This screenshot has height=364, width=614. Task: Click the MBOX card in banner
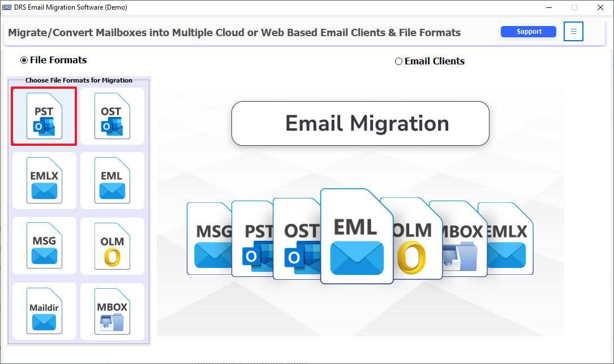[465, 239]
